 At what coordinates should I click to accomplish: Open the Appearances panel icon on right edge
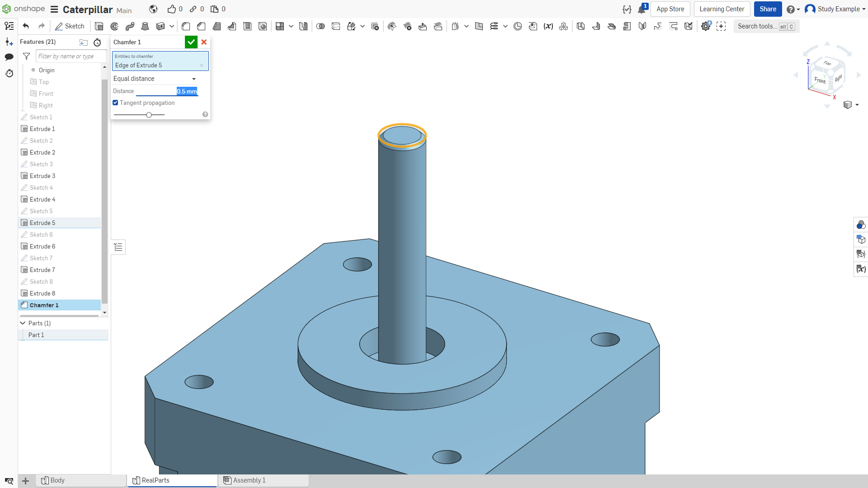[x=861, y=225]
